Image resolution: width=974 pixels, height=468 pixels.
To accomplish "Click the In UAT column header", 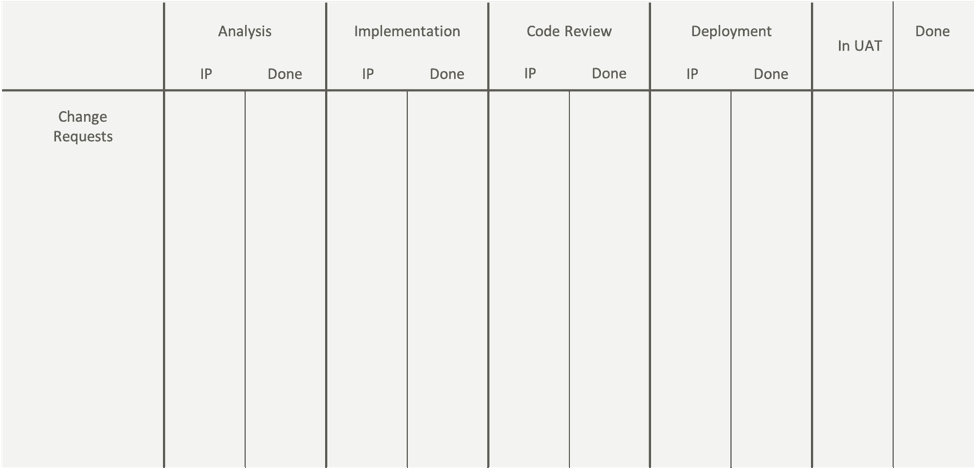I will (860, 46).
